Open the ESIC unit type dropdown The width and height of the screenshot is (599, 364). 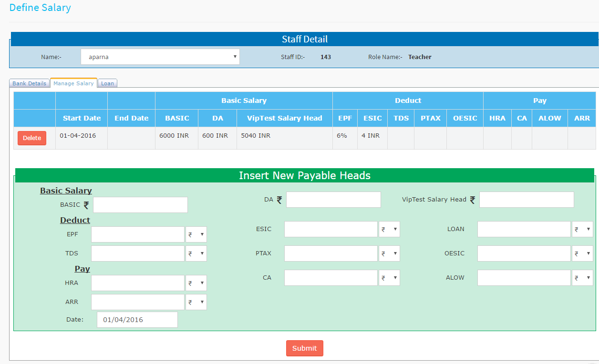tap(389, 229)
